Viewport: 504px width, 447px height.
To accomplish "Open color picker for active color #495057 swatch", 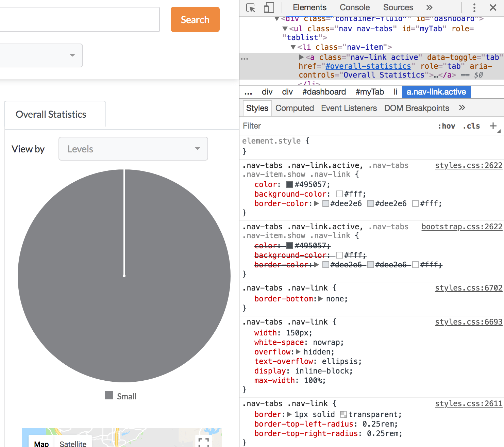I will pos(290,184).
